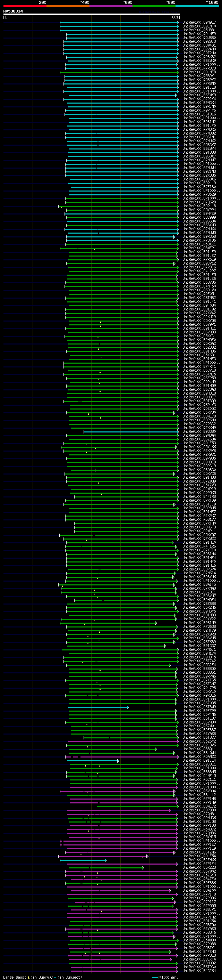Select the UniRef100_Q5UB81 label
This screenshot has width=222, height=980.
pyautogui.click(x=199, y=30)
